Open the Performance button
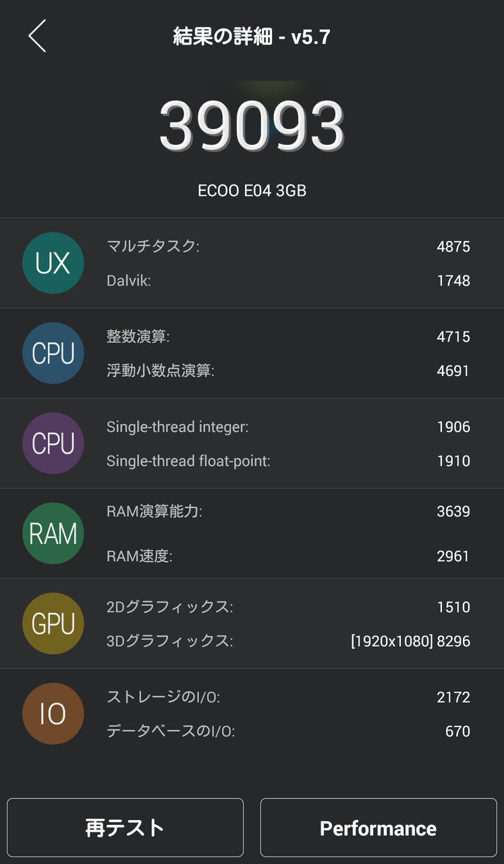 (x=379, y=828)
